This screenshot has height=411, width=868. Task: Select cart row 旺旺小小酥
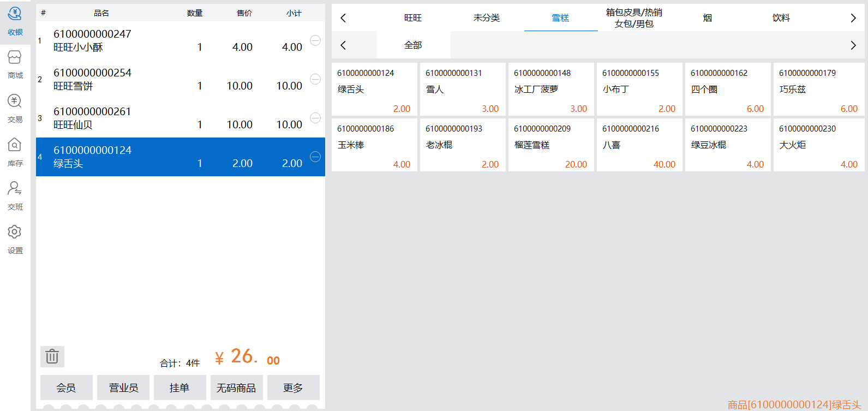click(x=181, y=40)
